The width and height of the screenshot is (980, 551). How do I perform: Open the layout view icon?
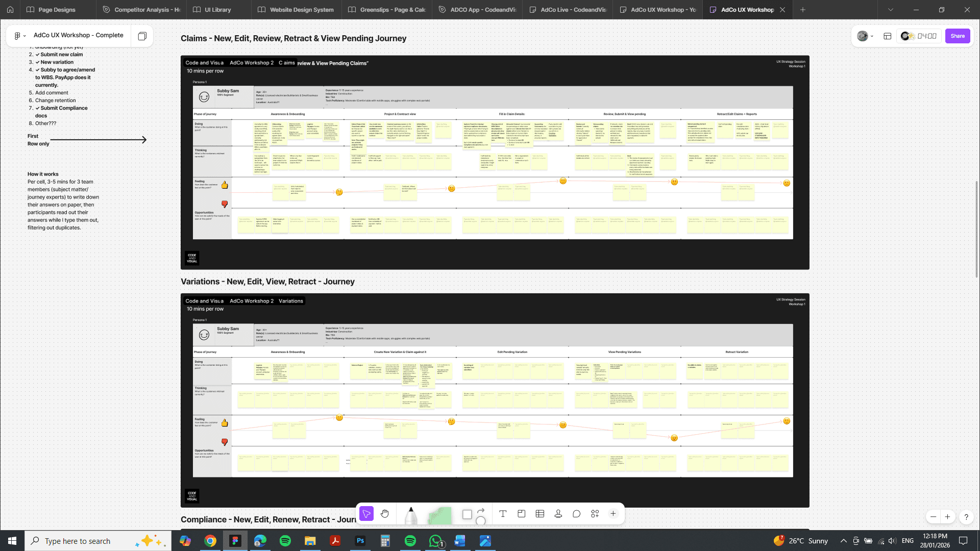point(888,36)
